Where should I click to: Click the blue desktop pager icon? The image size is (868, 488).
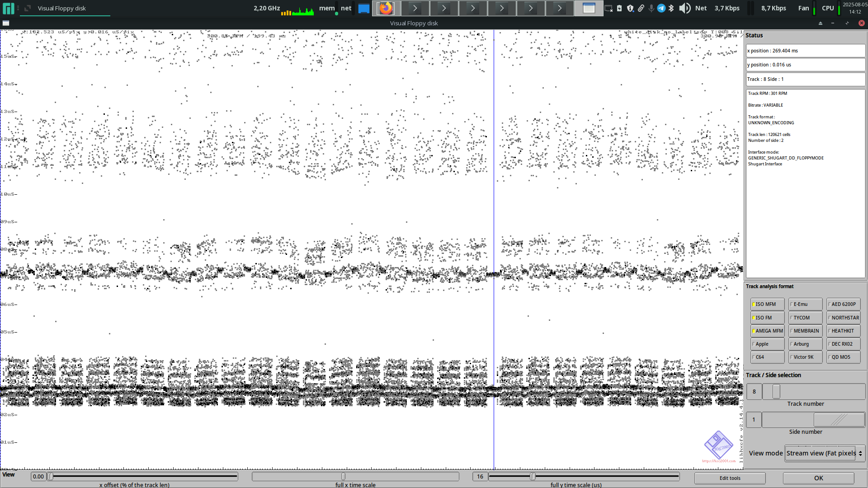[x=363, y=8]
